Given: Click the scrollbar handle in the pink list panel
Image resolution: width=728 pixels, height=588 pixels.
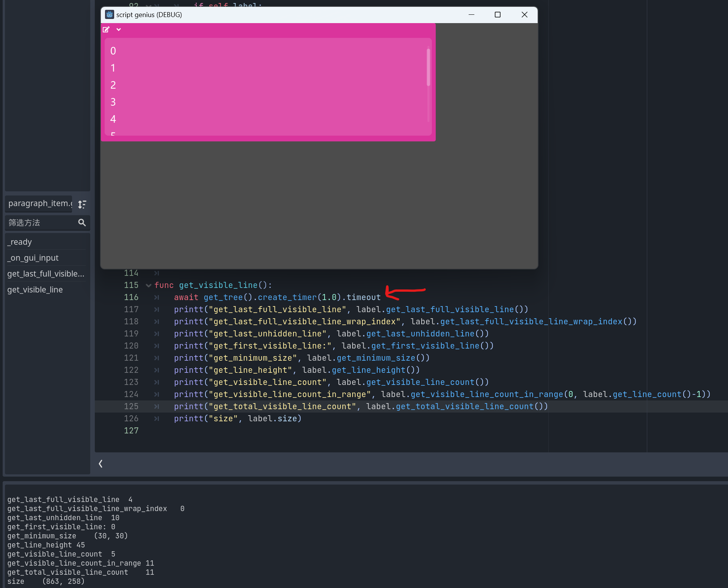Looking at the screenshot, I should 428,67.
